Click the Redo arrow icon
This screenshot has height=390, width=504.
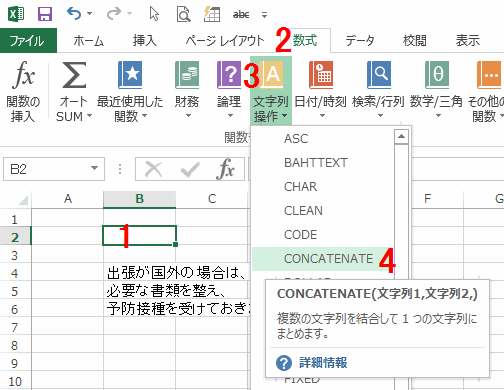point(114,14)
